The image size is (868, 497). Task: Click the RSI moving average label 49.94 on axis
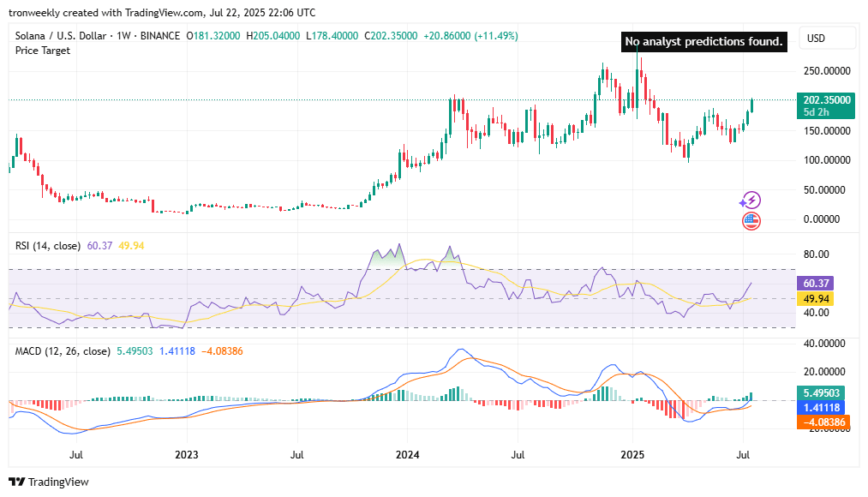point(815,299)
